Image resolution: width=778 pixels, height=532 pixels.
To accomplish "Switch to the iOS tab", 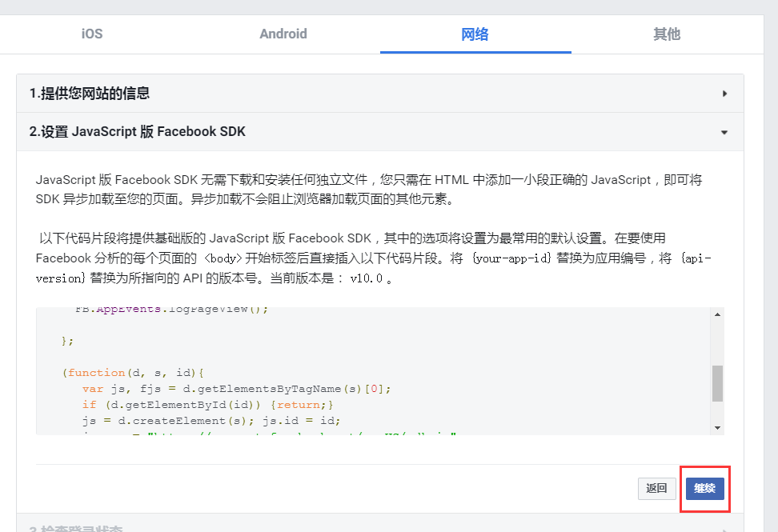I will tap(92, 34).
